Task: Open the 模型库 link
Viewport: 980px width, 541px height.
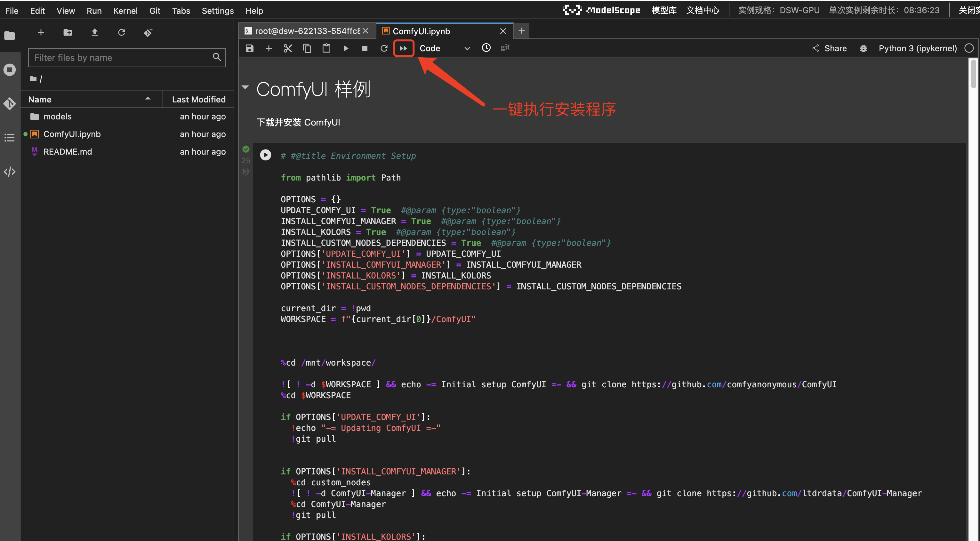Action: pyautogui.click(x=664, y=10)
